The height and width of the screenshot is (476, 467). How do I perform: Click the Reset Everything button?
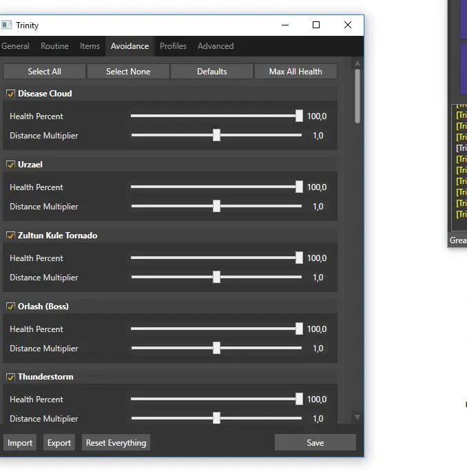tap(116, 443)
